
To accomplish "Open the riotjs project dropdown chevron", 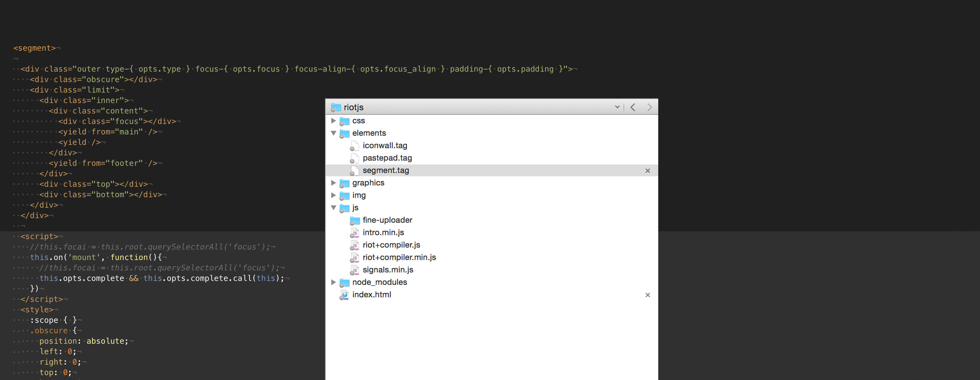I will 617,107.
